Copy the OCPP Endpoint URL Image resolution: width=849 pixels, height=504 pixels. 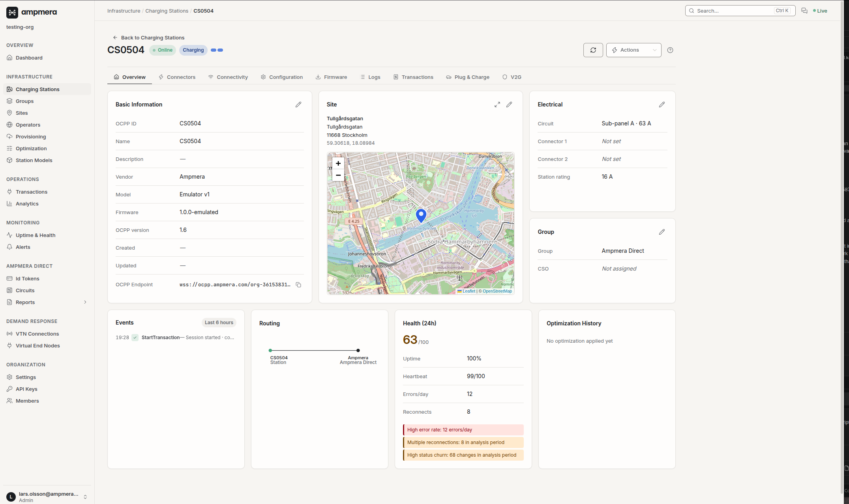[298, 285]
